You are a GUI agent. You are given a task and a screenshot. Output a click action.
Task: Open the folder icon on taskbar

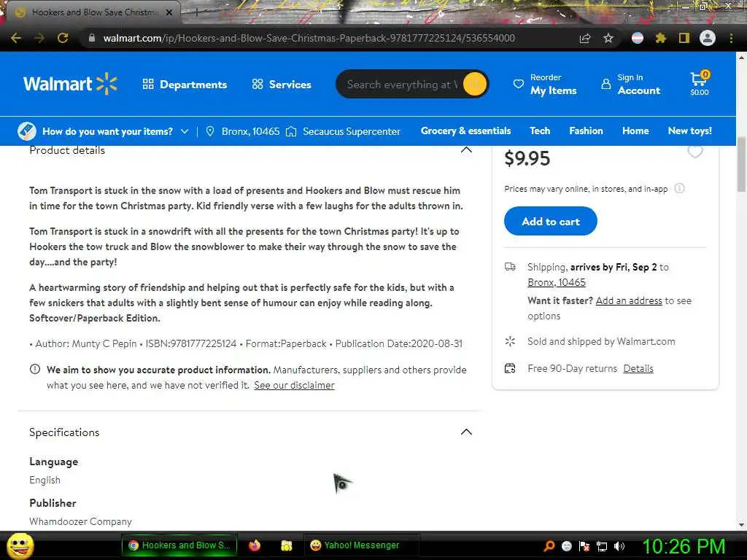(x=286, y=545)
